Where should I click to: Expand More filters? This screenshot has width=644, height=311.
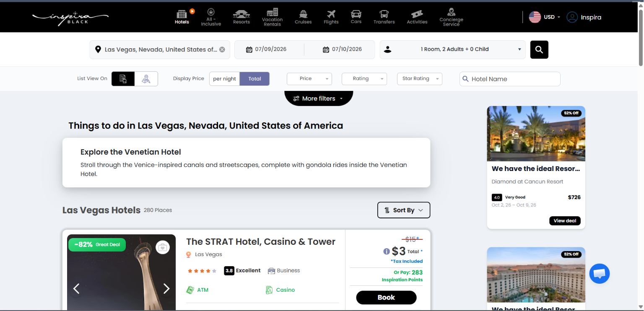point(319,98)
